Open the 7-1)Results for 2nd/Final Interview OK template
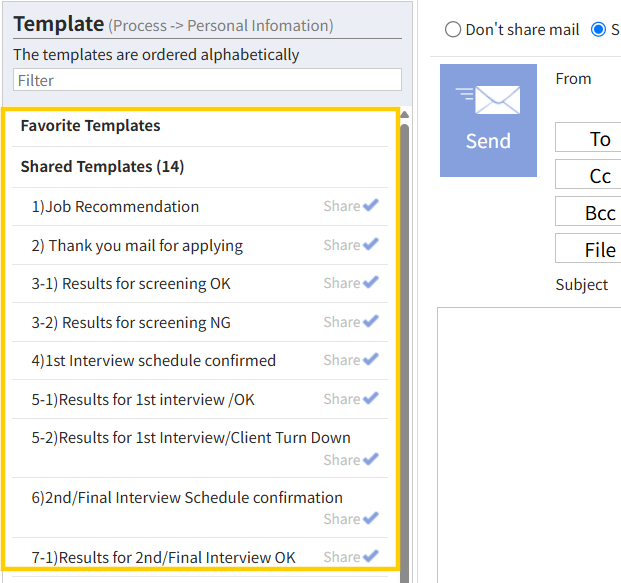The width and height of the screenshot is (621, 583). click(x=163, y=557)
